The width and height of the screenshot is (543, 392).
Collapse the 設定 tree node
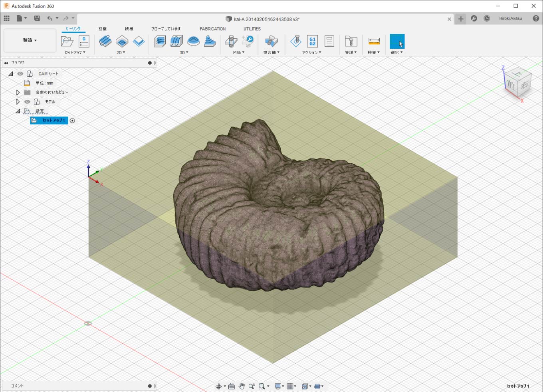[x=18, y=111]
